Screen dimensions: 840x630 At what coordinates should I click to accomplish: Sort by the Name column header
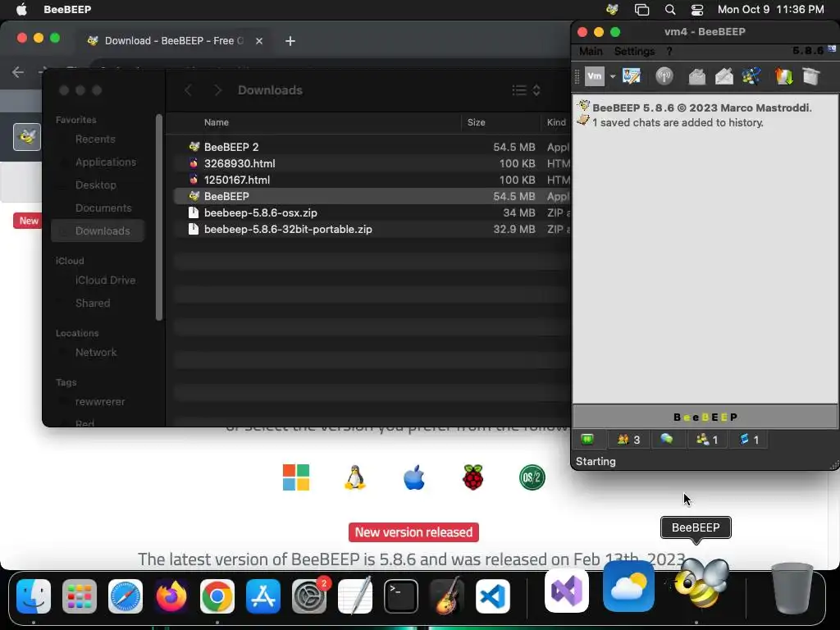pyautogui.click(x=217, y=123)
